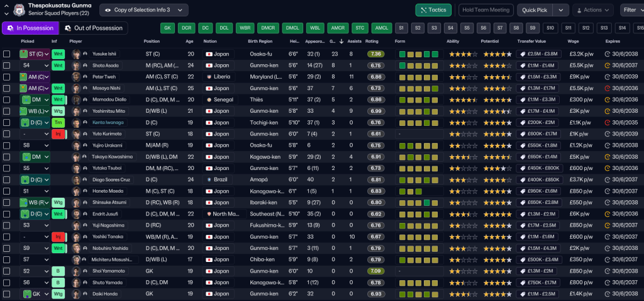
Task: Expand the Quick Pick arrow dropdown
Action: tap(561, 10)
